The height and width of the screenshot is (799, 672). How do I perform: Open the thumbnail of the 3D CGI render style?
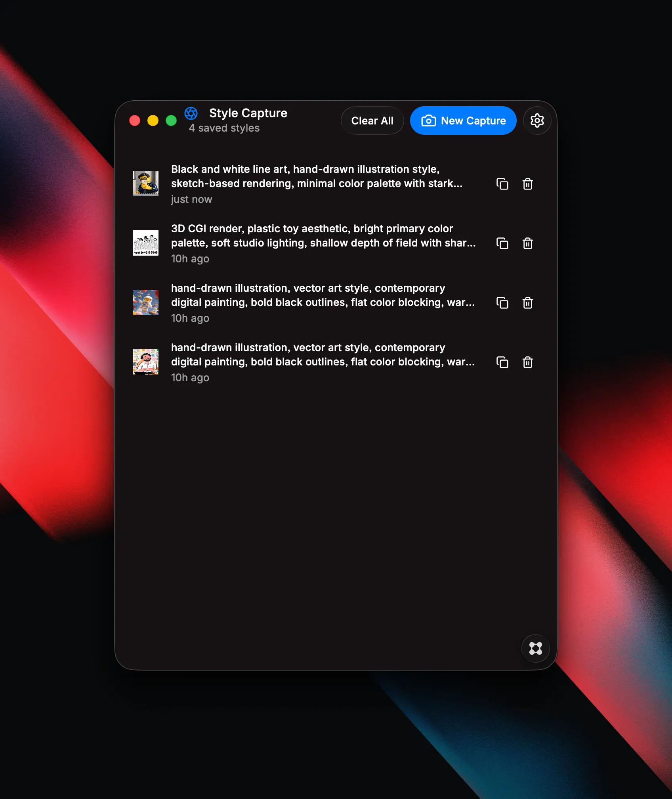pyautogui.click(x=146, y=243)
